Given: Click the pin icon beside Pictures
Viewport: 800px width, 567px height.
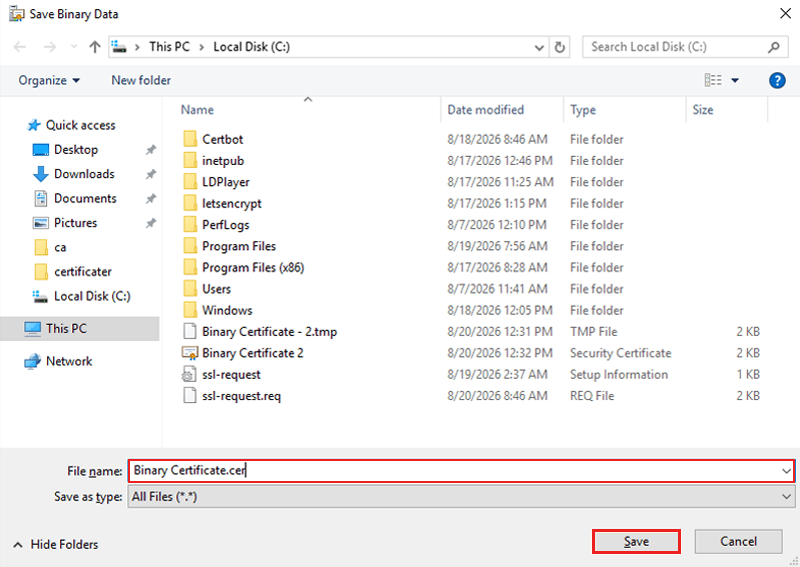Looking at the screenshot, I should [x=151, y=224].
